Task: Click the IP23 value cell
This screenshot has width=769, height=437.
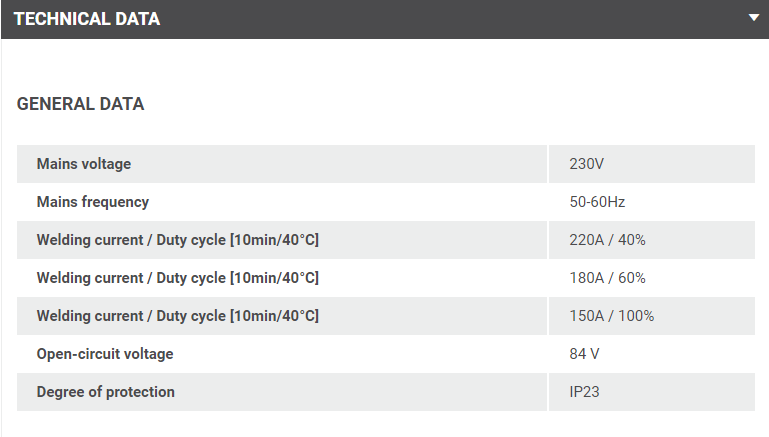Action: point(584,392)
